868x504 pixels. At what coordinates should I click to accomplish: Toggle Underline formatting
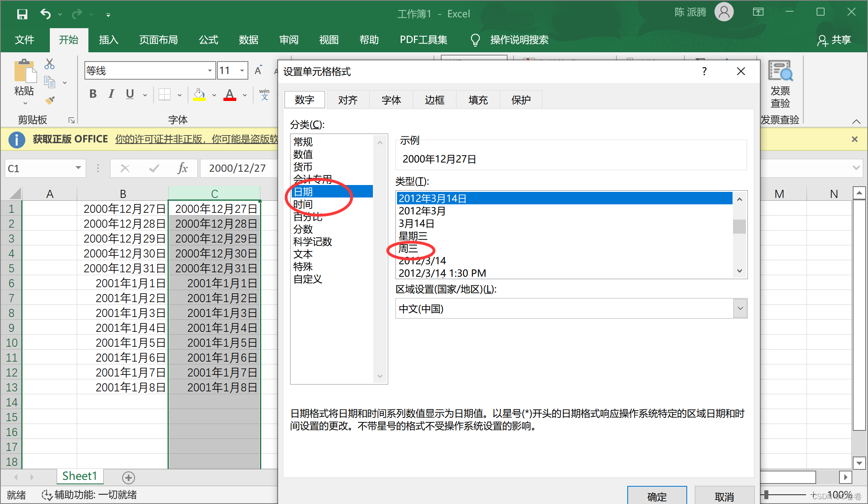click(x=130, y=94)
